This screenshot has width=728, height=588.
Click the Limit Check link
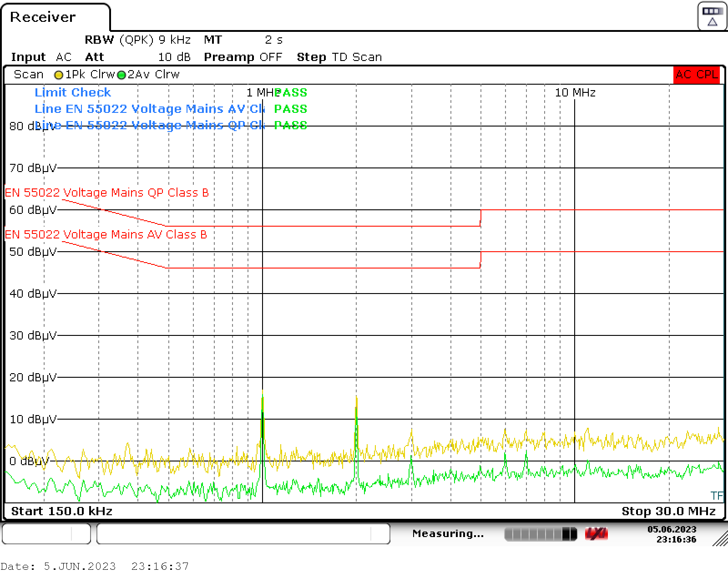coord(72,92)
